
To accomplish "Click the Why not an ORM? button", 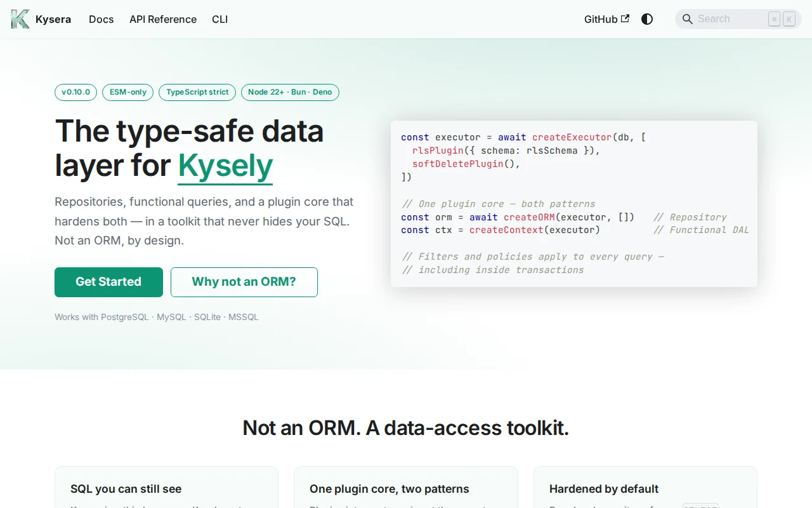I will 244,282.
